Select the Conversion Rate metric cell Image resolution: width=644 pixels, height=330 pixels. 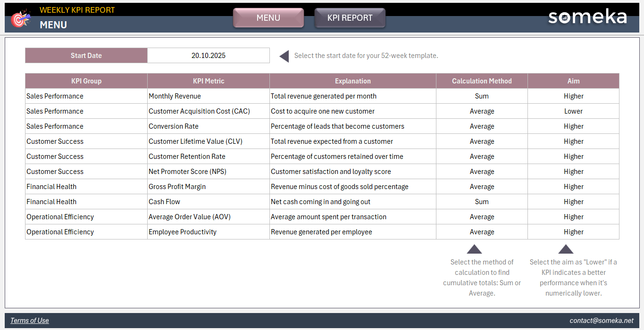pos(208,126)
